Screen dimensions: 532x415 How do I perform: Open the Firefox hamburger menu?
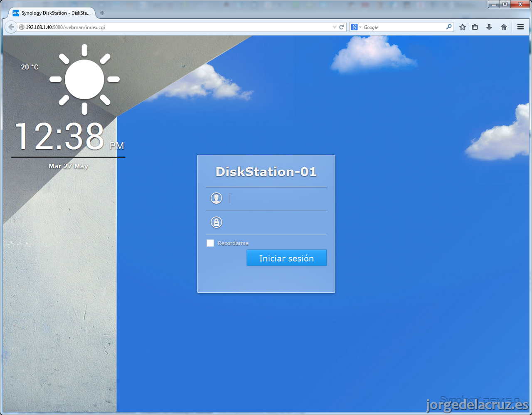[520, 27]
